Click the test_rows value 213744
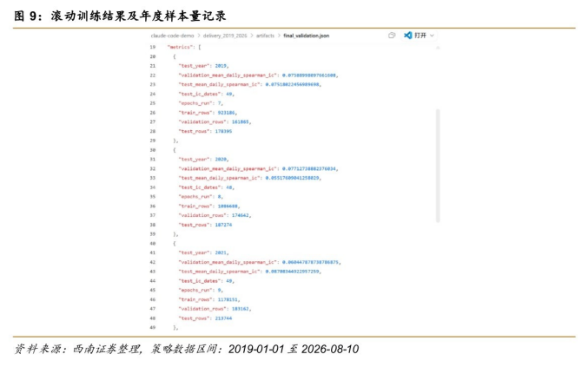The image size is (588, 367). 223,318
